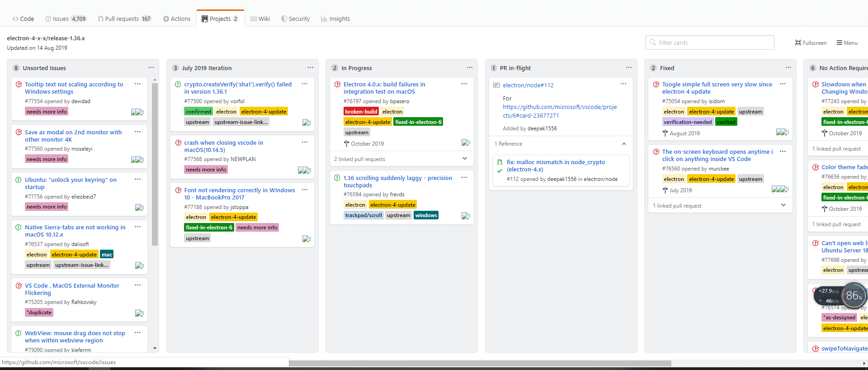The height and width of the screenshot is (370, 868).
Task: Open on-screen keyboard card options menu
Action: click(x=783, y=151)
